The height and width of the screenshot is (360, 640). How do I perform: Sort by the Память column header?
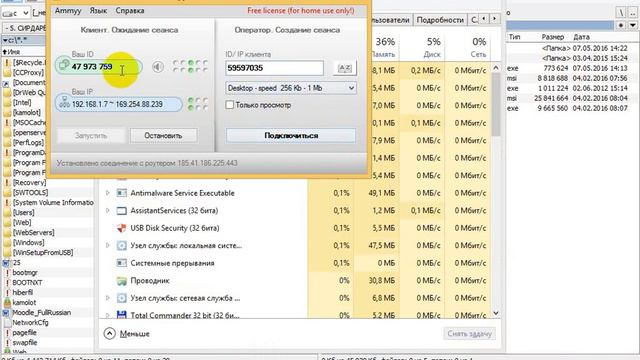pos(384,54)
